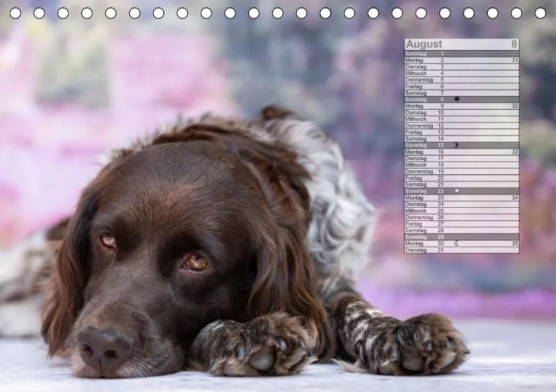Click the new moon icon on Sonntag 8

(457, 99)
